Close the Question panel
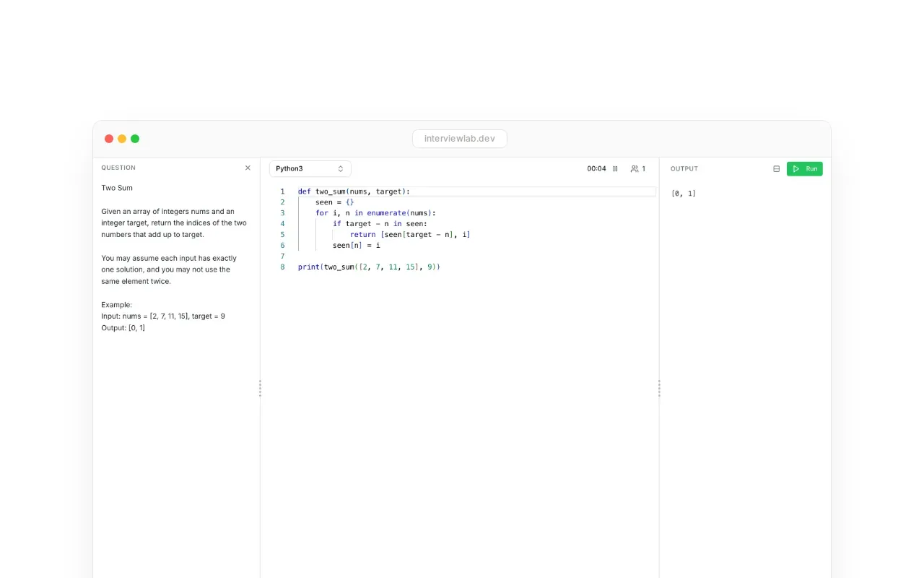 pyautogui.click(x=248, y=168)
